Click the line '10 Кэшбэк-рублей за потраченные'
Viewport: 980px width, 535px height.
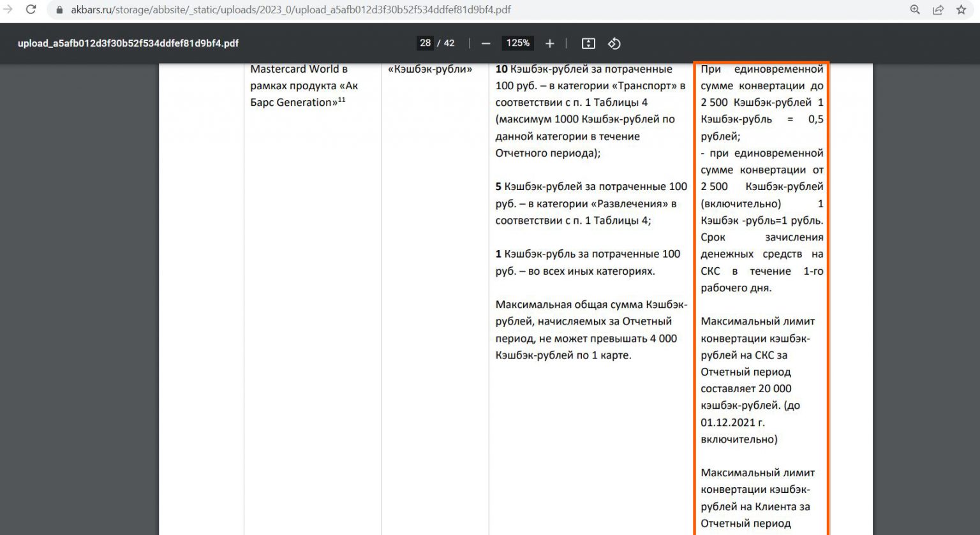[x=584, y=69]
